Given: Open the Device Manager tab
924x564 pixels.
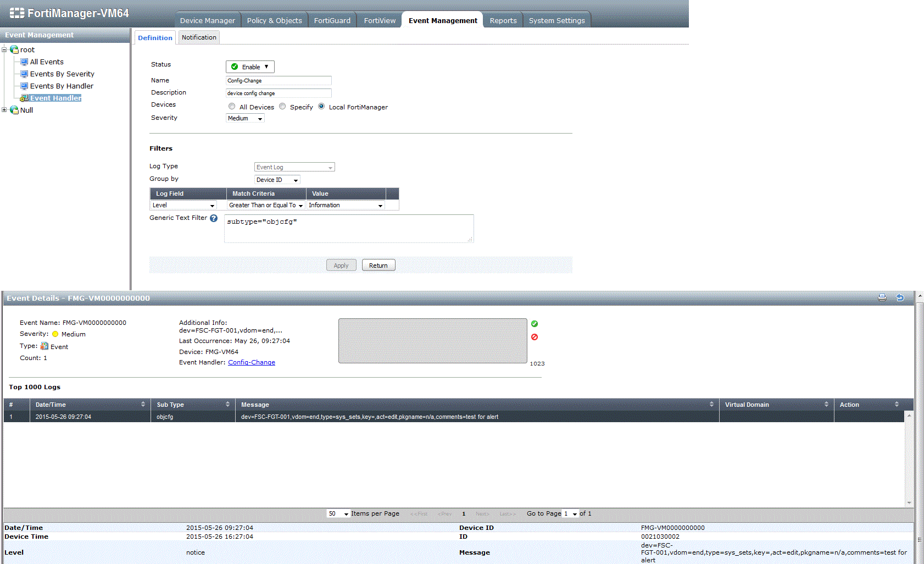Looking at the screenshot, I should [207, 20].
